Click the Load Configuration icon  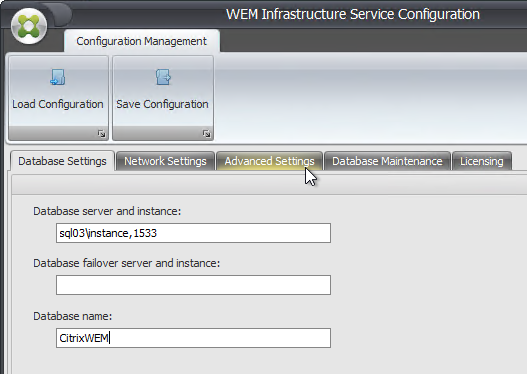(x=57, y=77)
